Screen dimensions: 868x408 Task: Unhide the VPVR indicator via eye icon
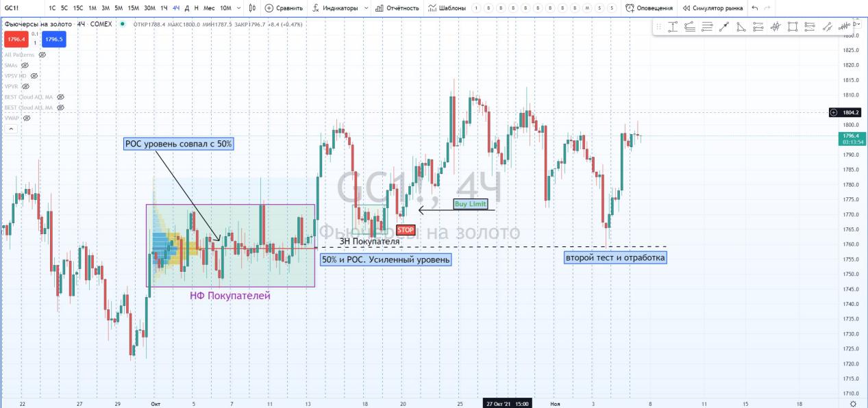(x=25, y=87)
